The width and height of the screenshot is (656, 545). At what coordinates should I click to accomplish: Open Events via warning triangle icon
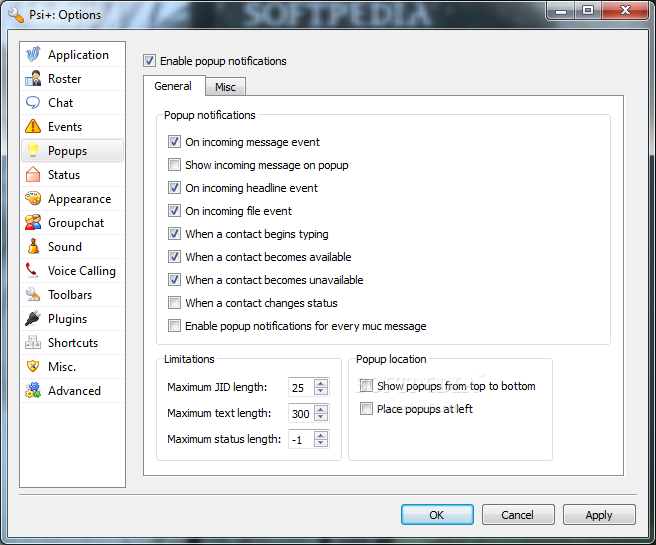pyautogui.click(x=33, y=126)
